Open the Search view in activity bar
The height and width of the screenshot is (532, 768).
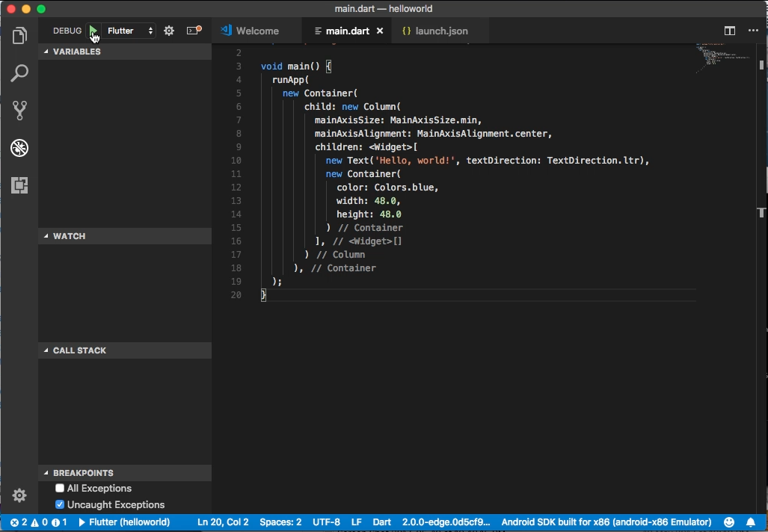(x=19, y=73)
